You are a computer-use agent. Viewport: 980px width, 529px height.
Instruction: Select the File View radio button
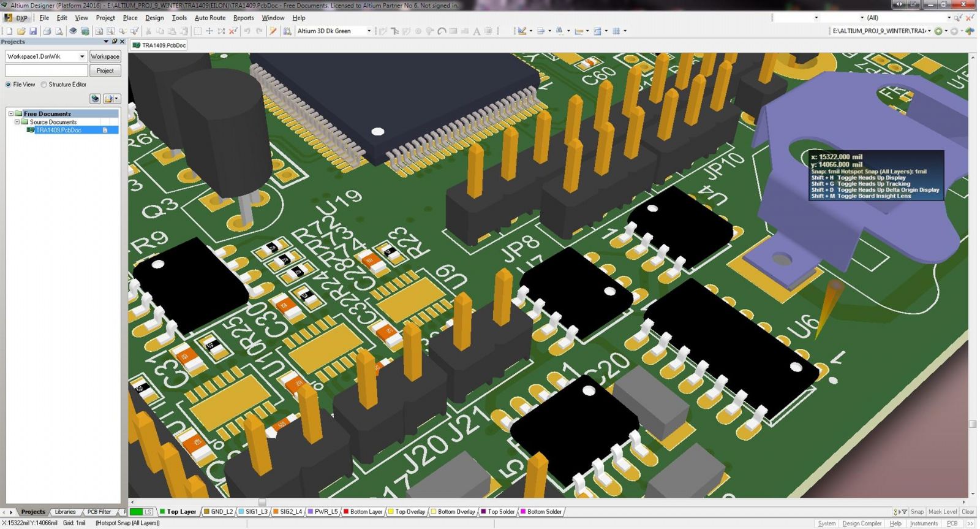(9, 85)
